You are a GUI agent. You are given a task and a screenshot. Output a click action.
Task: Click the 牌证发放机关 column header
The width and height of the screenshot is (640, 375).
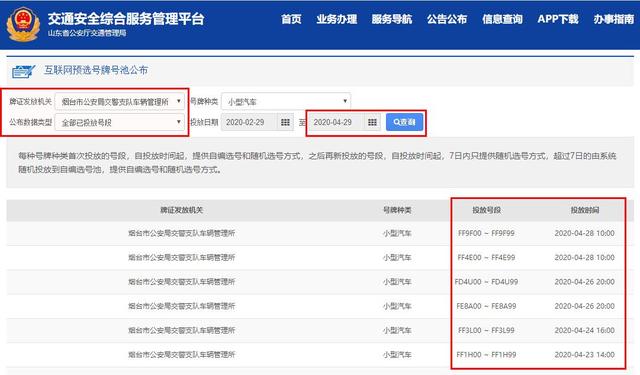[182, 210]
